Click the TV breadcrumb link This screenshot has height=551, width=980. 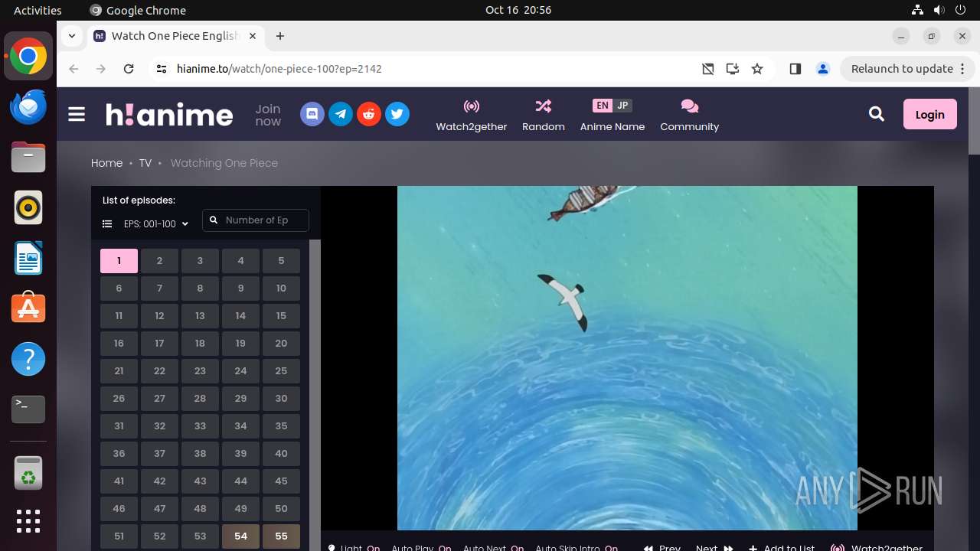click(x=145, y=163)
